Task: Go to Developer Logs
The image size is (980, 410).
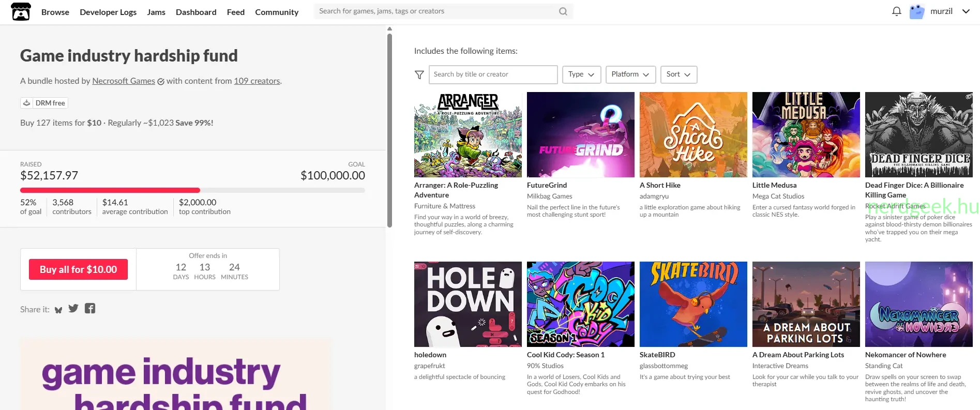Action: 108,12
